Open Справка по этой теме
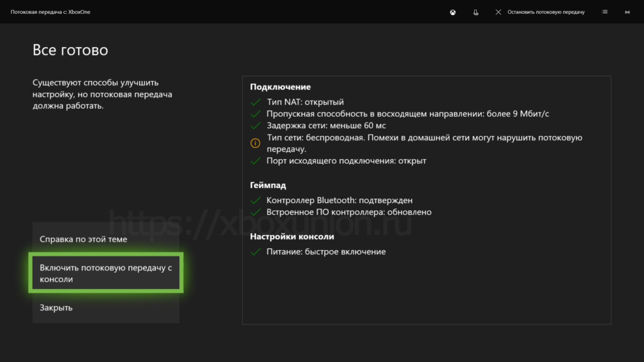Image resolution: width=644 pixels, height=362 pixels. click(83, 239)
